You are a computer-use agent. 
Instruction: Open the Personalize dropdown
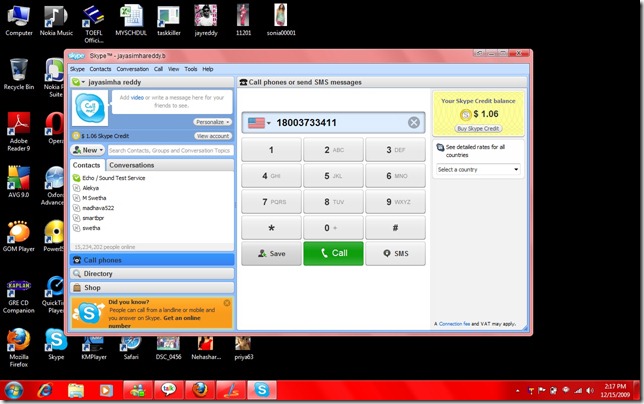(212, 122)
